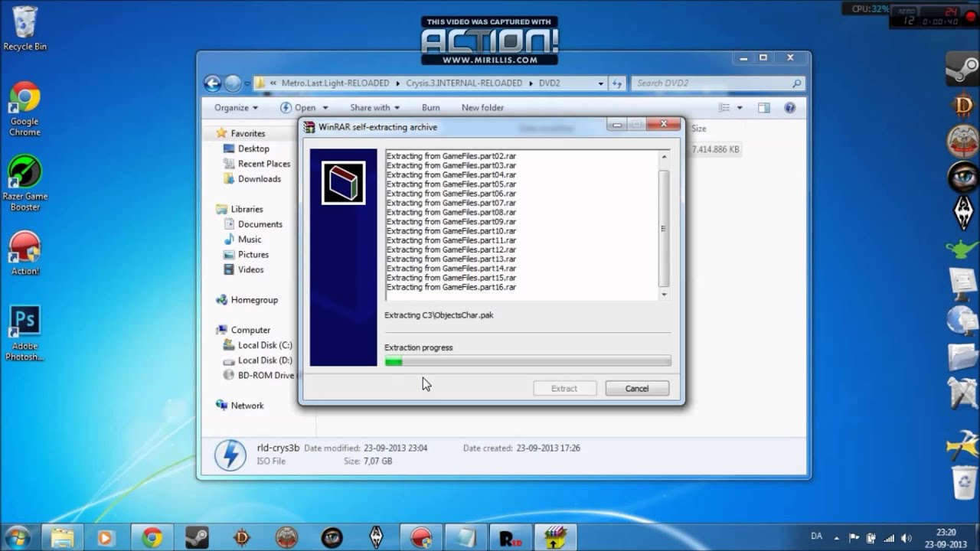Viewport: 980px width, 551px height.
Task: Open the Organize dropdown menu
Action: coord(236,108)
